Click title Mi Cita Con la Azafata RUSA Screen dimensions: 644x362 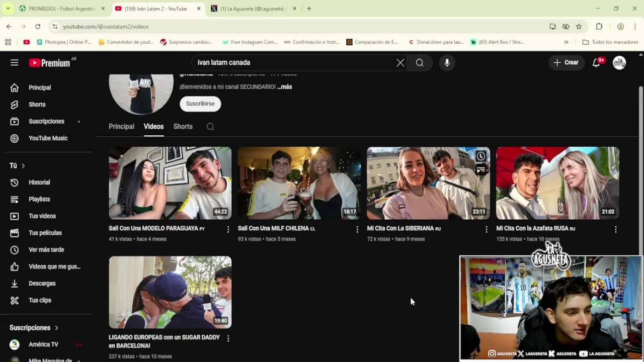coord(535,228)
